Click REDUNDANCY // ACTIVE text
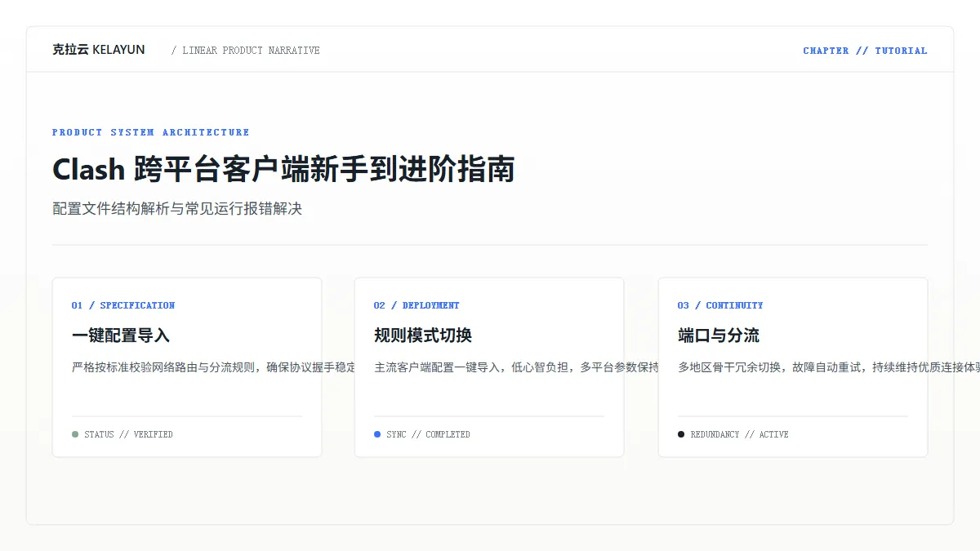Image resolution: width=980 pixels, height=551 pixels. click(739, 434)
